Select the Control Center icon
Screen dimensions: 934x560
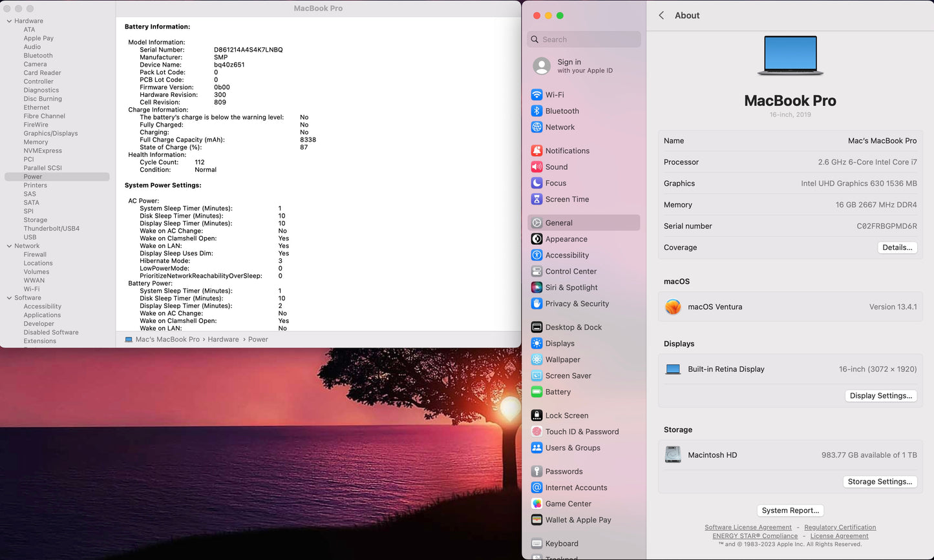coord(536,271)
